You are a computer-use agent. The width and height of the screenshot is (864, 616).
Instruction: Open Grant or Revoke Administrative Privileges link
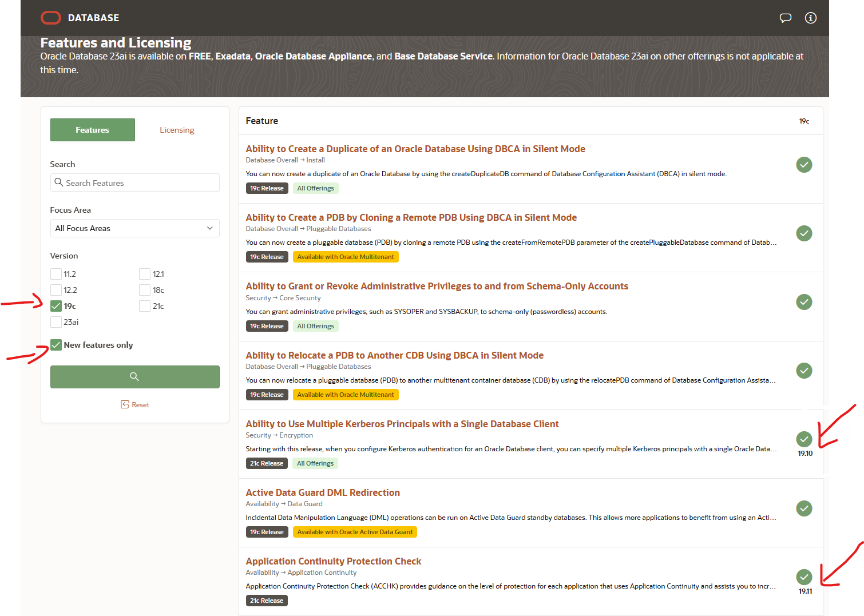437,286
